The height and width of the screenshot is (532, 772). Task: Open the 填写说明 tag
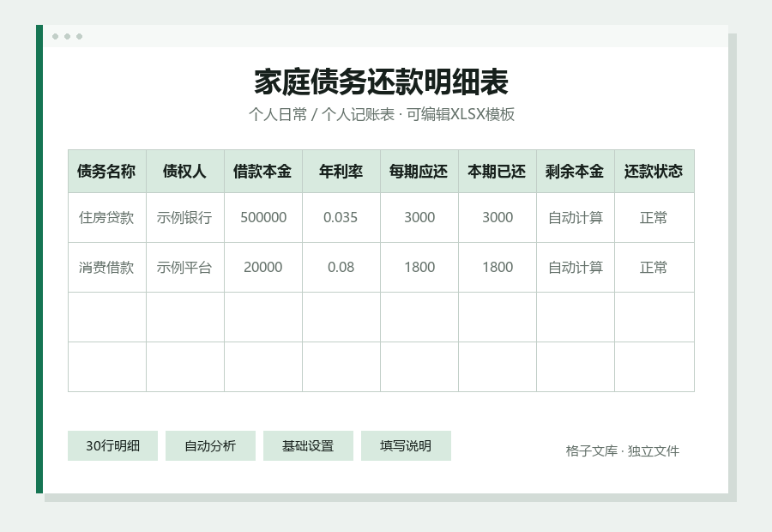click(x=406, y=446)
